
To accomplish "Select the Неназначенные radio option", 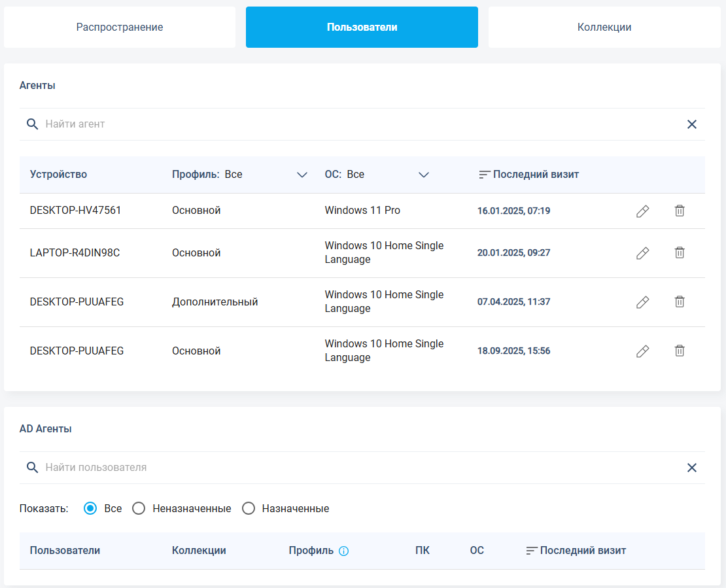I will 139,508.
